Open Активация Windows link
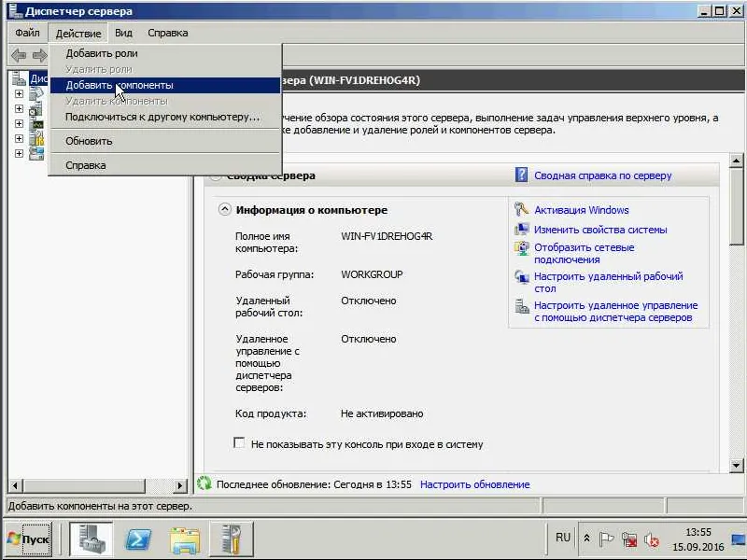 tap(581, 210)
